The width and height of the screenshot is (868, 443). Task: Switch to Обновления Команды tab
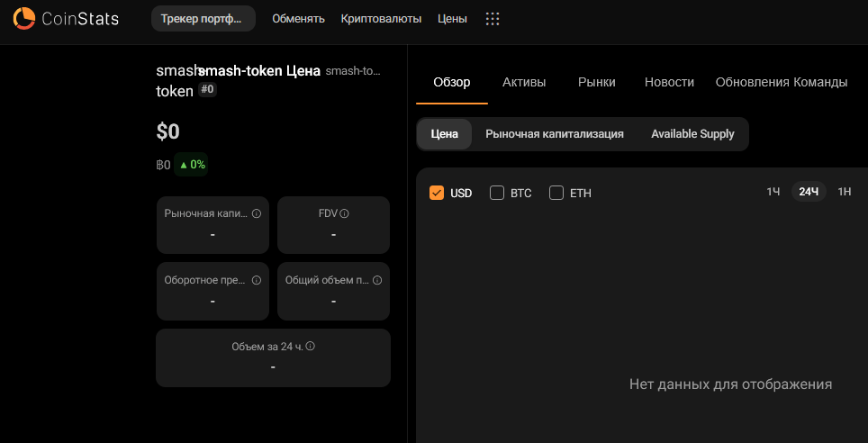[782, 83]
